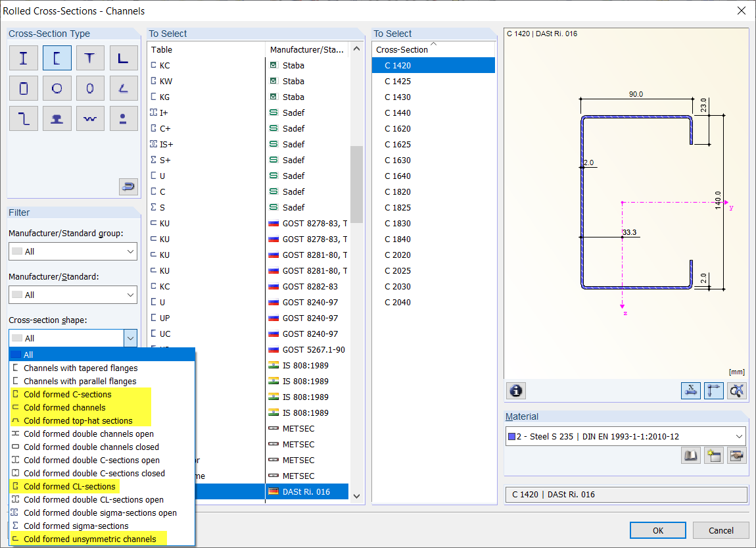This screenshot has width=756, height=548.
Task: Select the T-section cross-section type icon
Action: point(90,58)
